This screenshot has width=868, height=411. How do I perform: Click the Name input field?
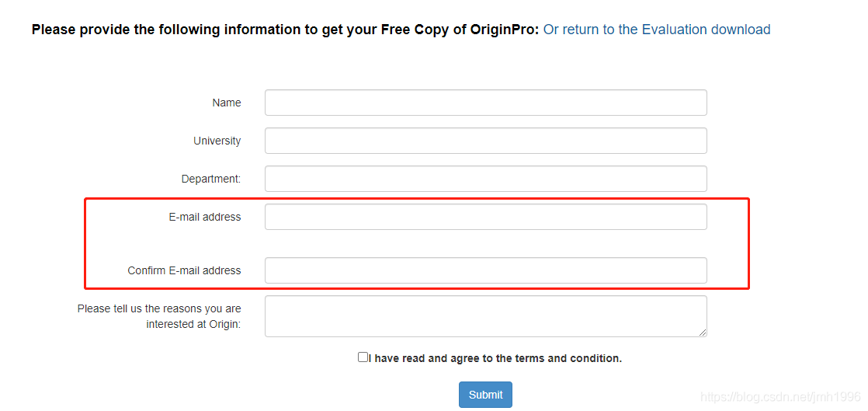[485, 103]
